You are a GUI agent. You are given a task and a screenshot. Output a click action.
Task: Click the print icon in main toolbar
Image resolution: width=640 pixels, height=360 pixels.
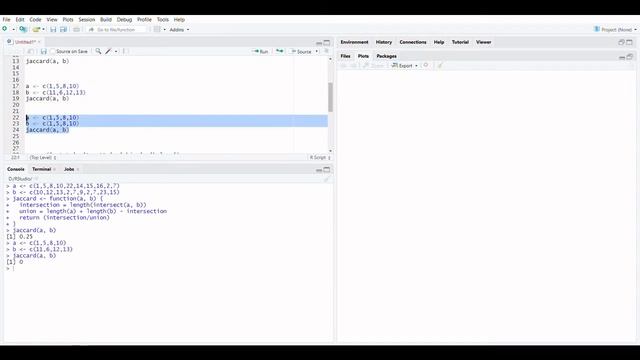point(76,29)
